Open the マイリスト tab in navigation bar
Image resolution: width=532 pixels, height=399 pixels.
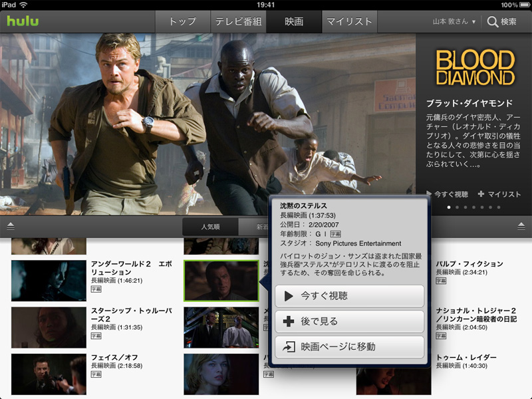[349, 21]
